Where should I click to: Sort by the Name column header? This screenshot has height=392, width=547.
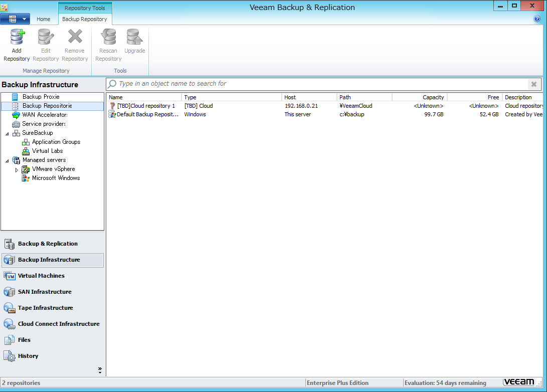[x=144, y=97]
